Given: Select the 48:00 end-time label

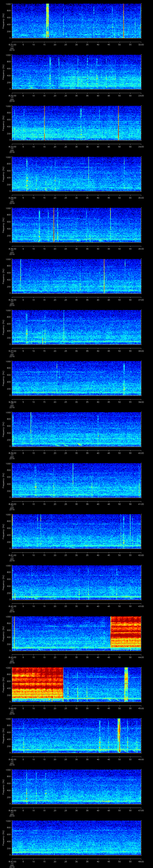Looking at the screenshot, I should point(141,861).
